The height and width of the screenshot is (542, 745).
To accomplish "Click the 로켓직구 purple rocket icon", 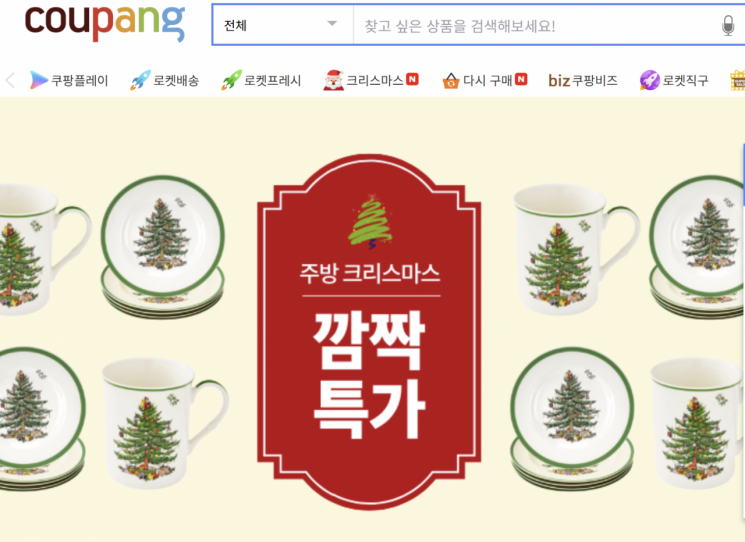I will coord(649,80).
